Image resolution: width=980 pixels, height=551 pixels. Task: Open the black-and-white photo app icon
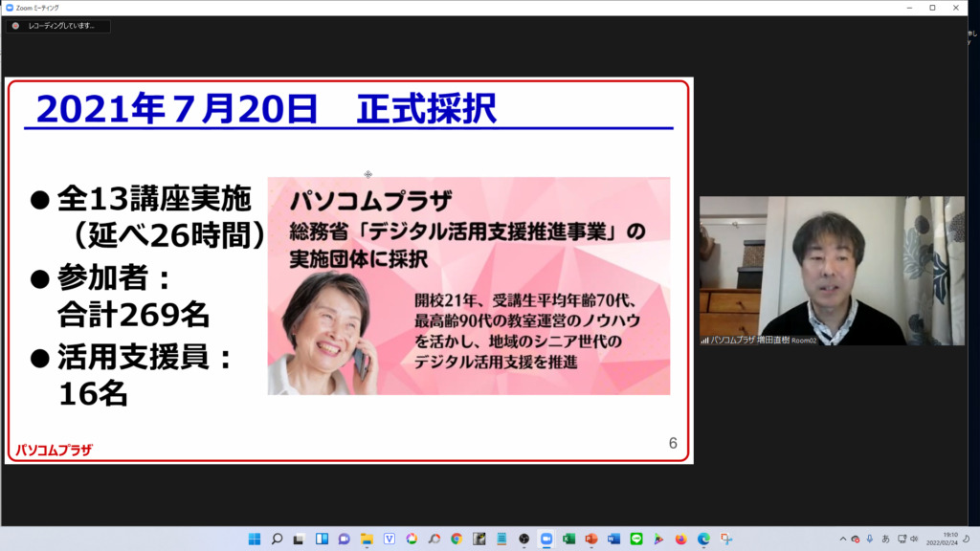(479, 540)
